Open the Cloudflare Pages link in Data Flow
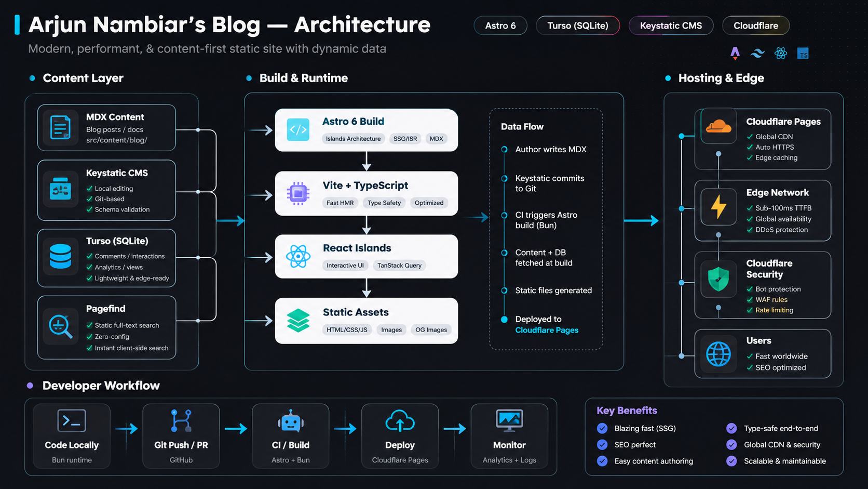Screen dimensions: 868x489 pyautogui.click(x=547, y=330)
